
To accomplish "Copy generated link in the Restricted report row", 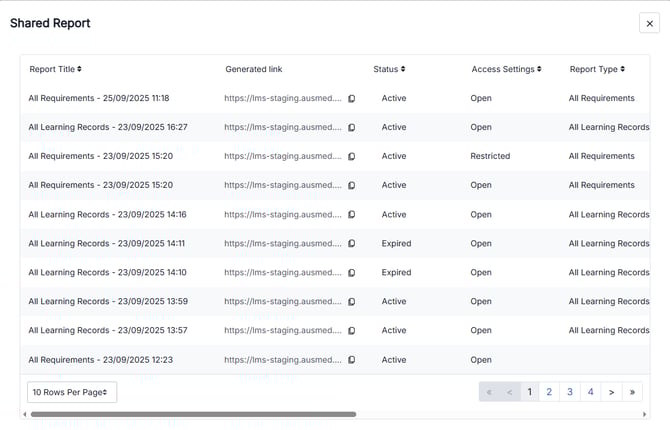I will click(x=351, y=157).
